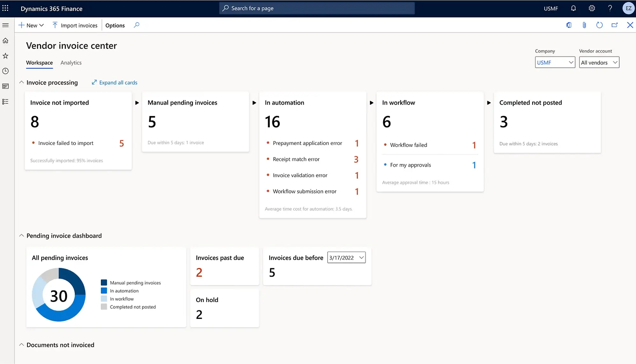The image size is (636, 364).
Task: Open Invoice failed to import list
Action: 78,143
